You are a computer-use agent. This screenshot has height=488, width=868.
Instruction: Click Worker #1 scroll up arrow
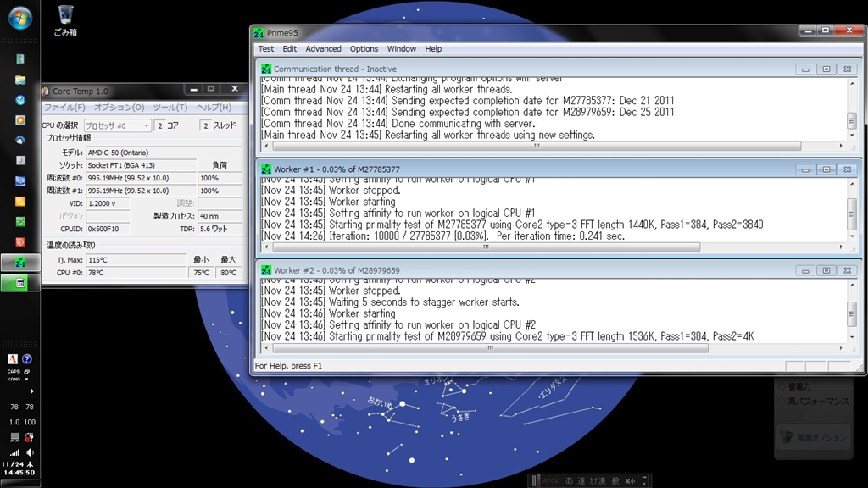(852, 184)
